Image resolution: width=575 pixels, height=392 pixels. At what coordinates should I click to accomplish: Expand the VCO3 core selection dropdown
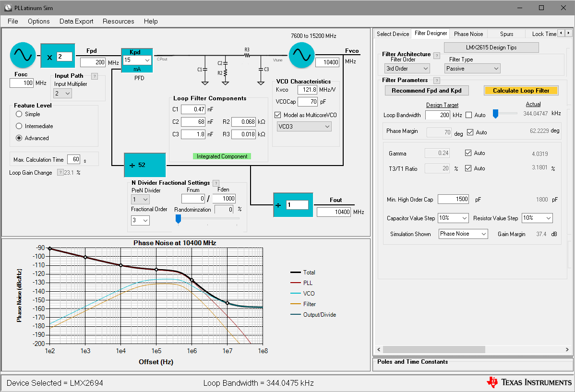pos(304,127)
